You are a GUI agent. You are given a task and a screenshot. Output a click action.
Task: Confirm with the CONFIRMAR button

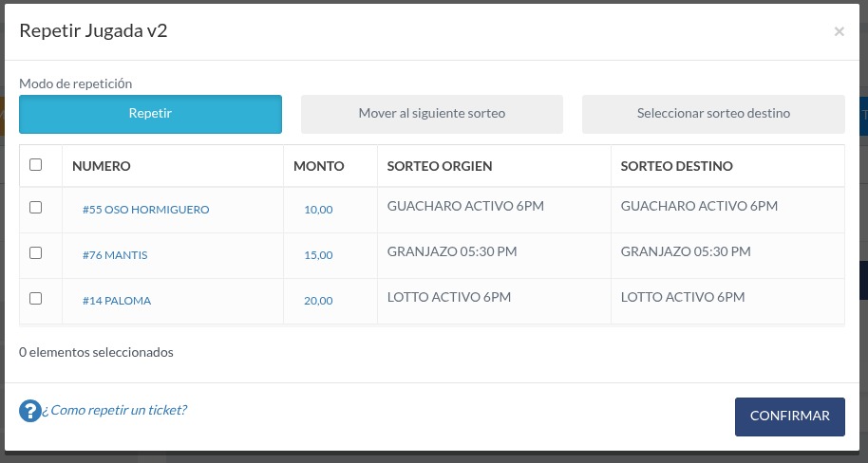[790, 417]
